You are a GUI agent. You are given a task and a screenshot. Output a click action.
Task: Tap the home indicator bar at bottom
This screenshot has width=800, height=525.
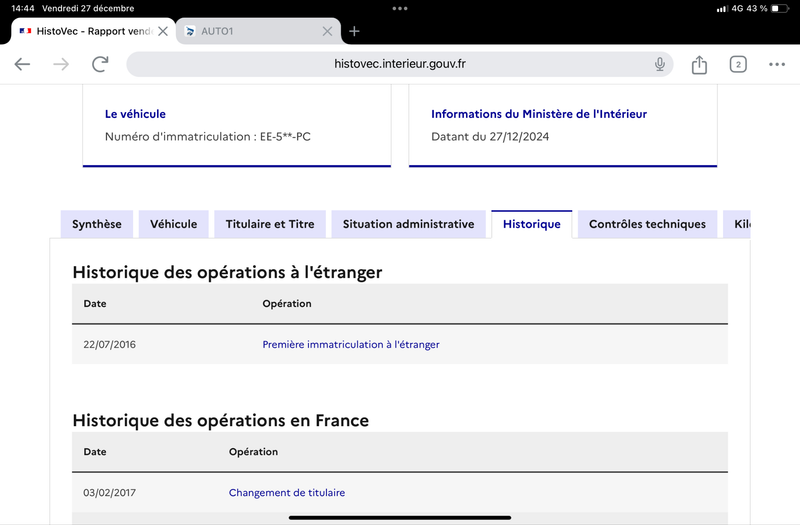pos(400,517)
